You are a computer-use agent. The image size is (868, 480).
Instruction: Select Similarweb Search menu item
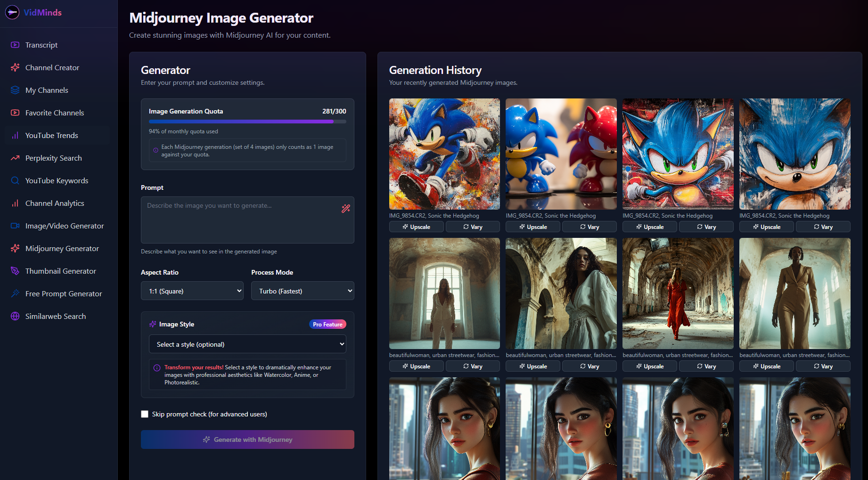59,316
